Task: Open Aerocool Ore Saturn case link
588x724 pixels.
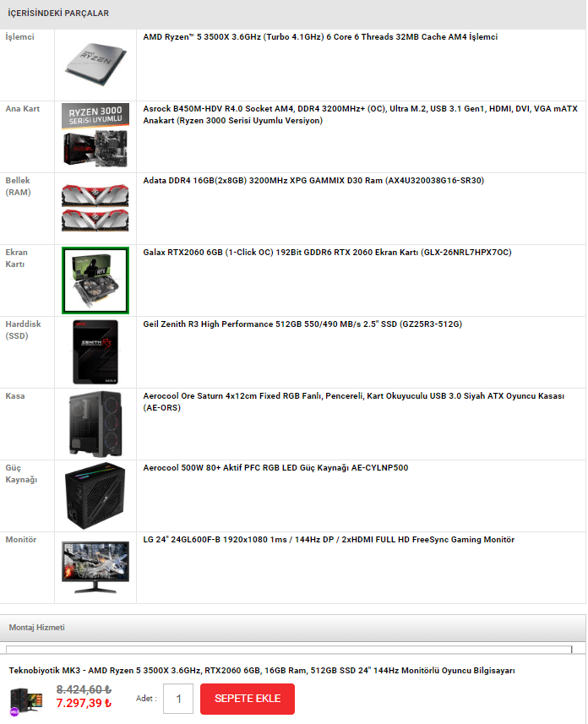Action: click(x=353, y=402)
